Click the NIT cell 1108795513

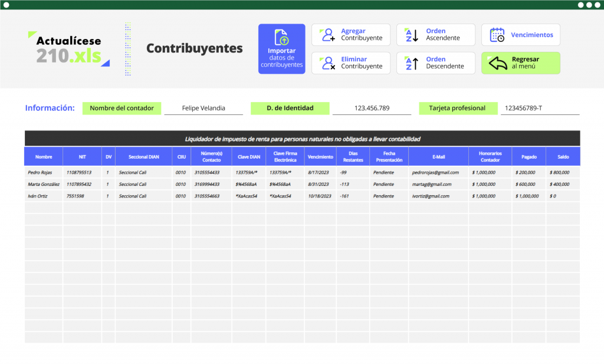pyautogui.click(x=83, y=172)
